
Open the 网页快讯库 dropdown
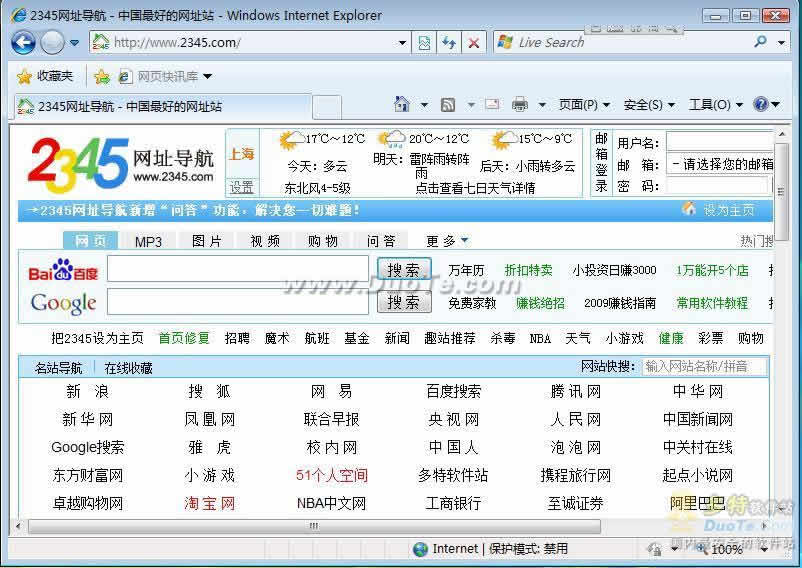(x=165, y=77)
